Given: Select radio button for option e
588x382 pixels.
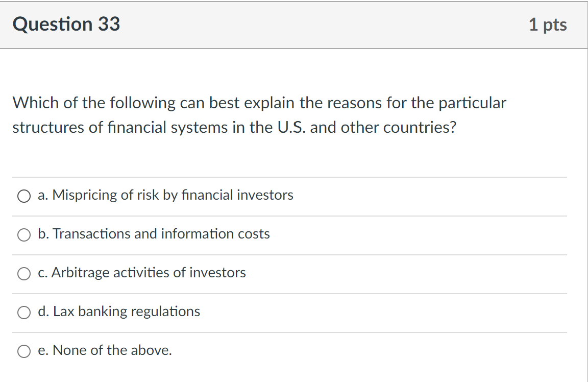Looking at the screenshot, I should point(23,351).
